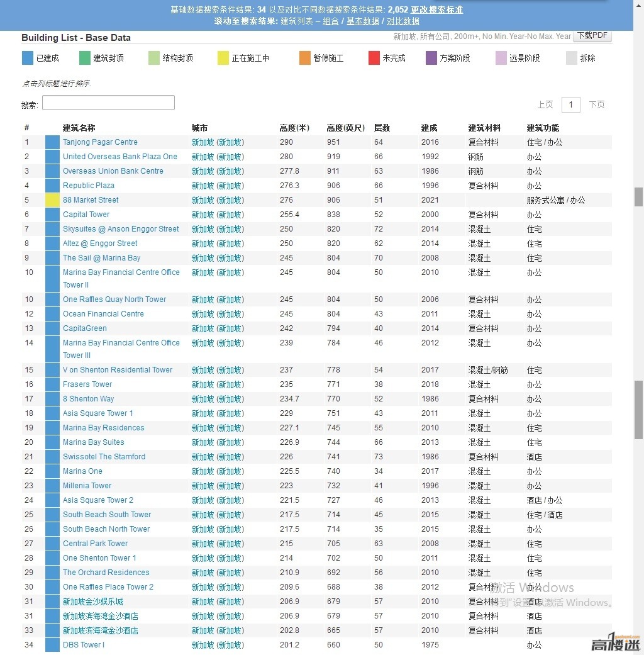644x655 pixels.
Task: Open Capital Tower building link
Action: 86,215
